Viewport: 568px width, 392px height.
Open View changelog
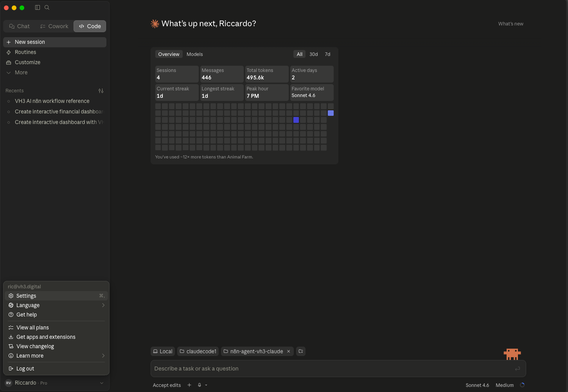56,346
